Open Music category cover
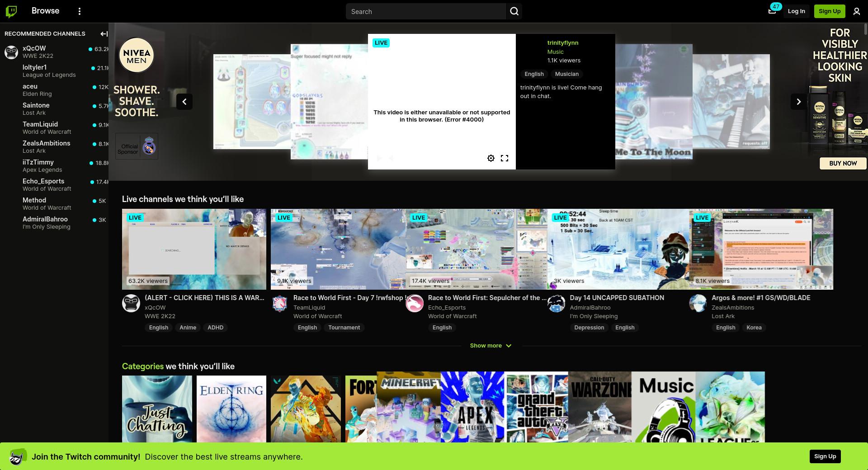Viewport: 868px width, 470px height. tap(664, 407)
